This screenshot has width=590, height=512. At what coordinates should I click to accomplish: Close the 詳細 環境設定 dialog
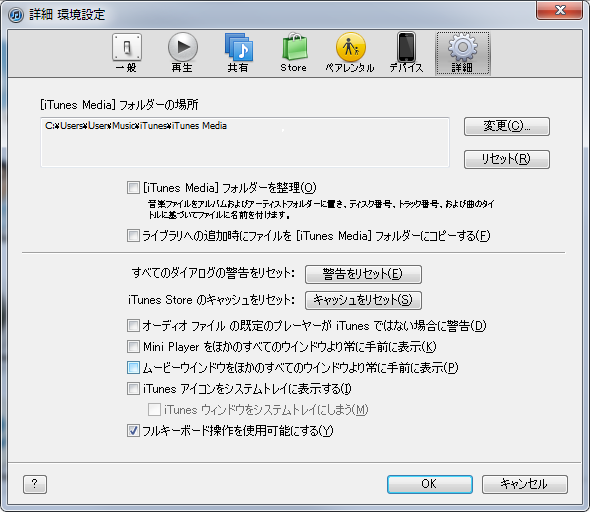click(x=560, y=10)
